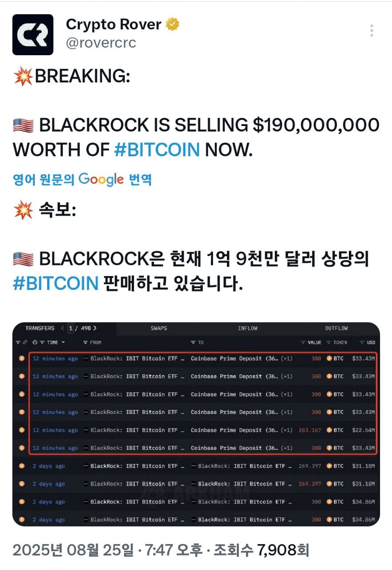Open Crypto Rover profile avatar
The height and width of the screenshot is (570, 392).
pyautogui.click(x=33, y=35)
